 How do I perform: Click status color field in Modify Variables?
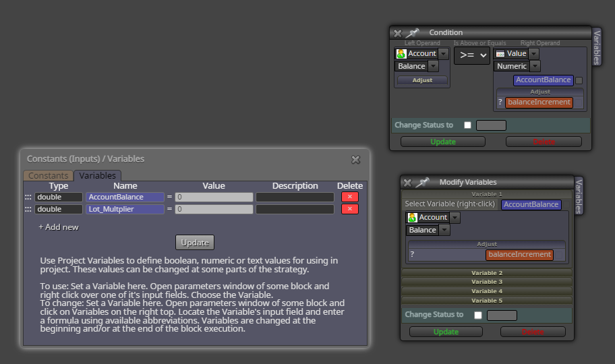tap(502, 315)
